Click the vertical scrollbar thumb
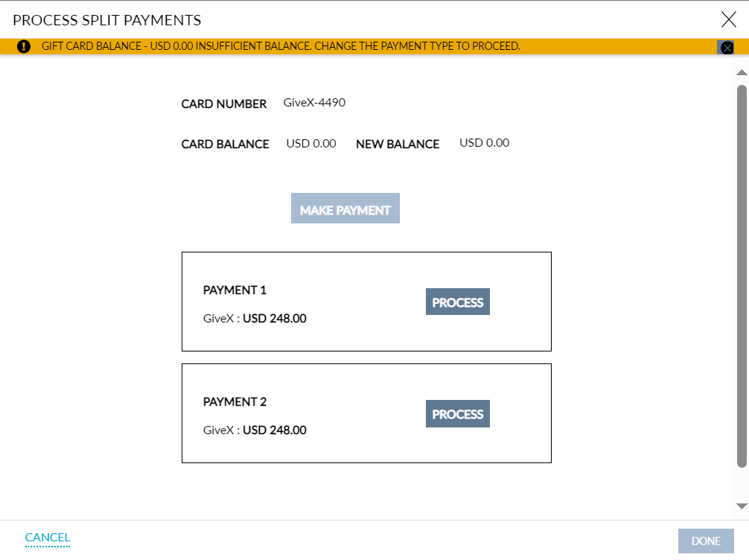 pos(742,276)
